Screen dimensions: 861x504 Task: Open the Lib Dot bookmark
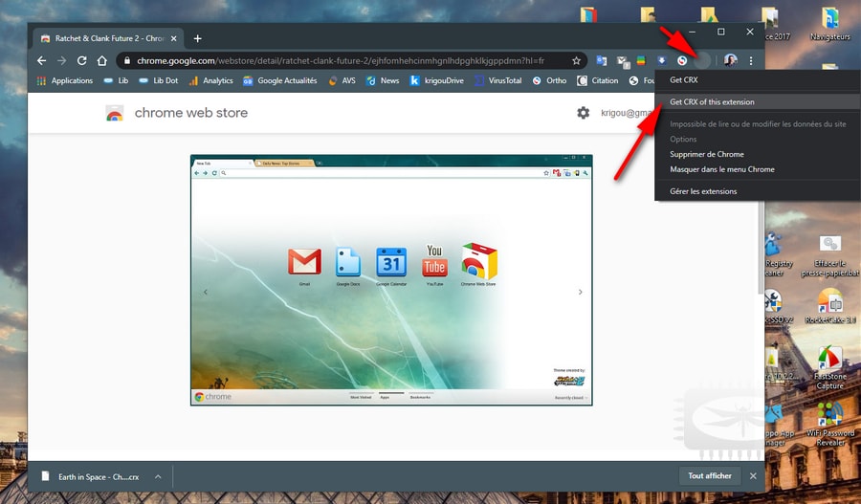click(158, 80)
